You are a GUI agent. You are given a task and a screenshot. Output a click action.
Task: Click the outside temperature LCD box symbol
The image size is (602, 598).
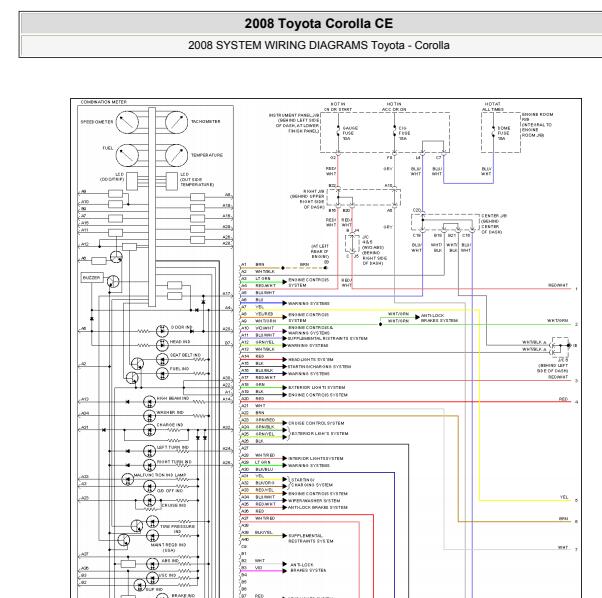pos(172,181)
